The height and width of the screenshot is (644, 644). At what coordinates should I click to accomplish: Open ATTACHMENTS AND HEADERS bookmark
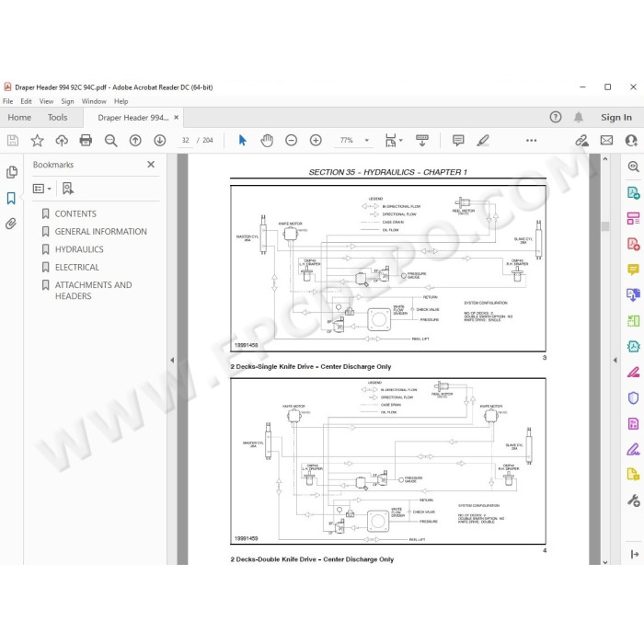tap(93, 291)
